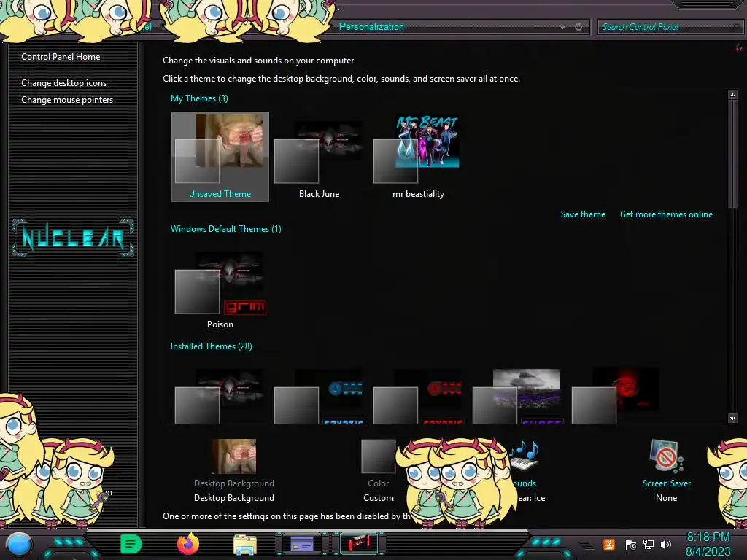Select installed theme with red symbol
This screenshot has width=747, height=560.
[616, 396]
